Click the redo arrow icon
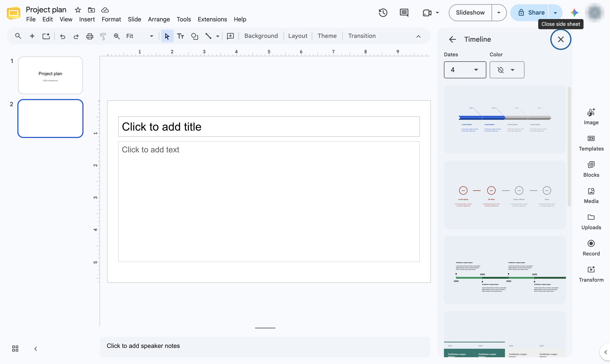This screenshot has width=610, height=364. 76,36
